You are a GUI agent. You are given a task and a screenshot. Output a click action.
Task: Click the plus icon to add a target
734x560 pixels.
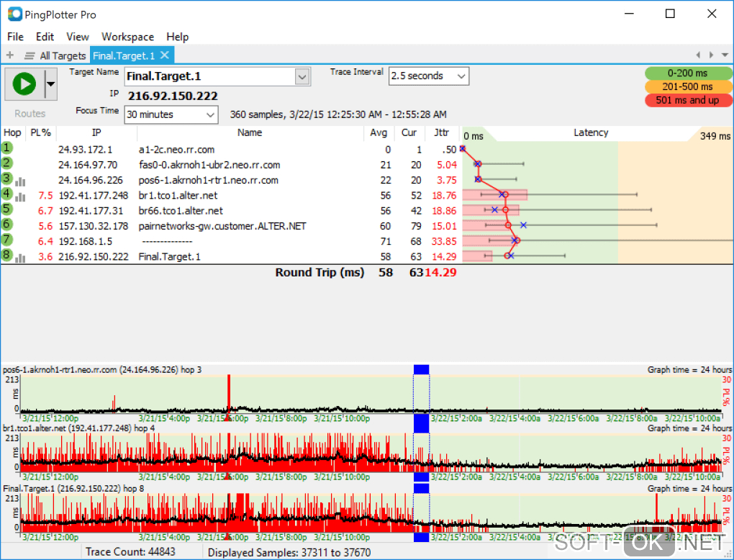point(10,55)
